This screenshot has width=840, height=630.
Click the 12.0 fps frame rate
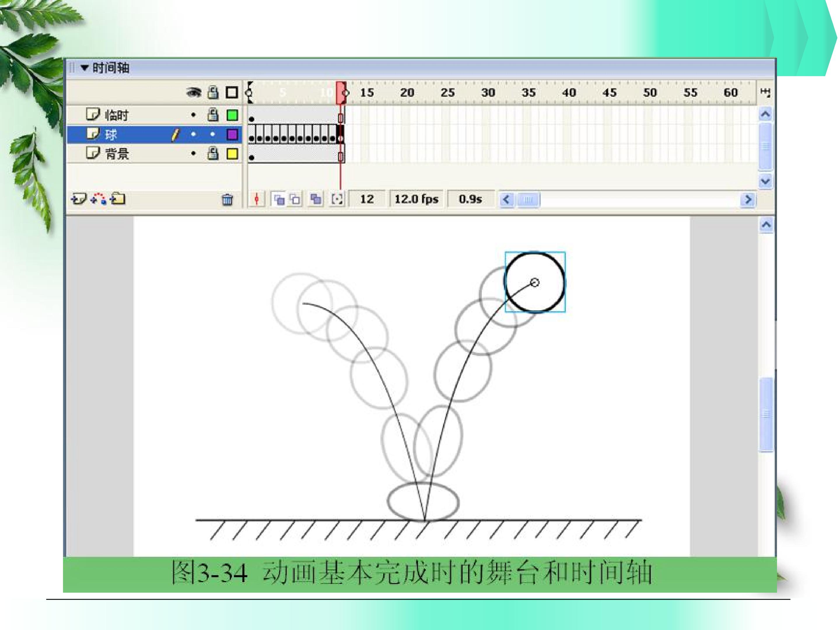coord(416,199)
